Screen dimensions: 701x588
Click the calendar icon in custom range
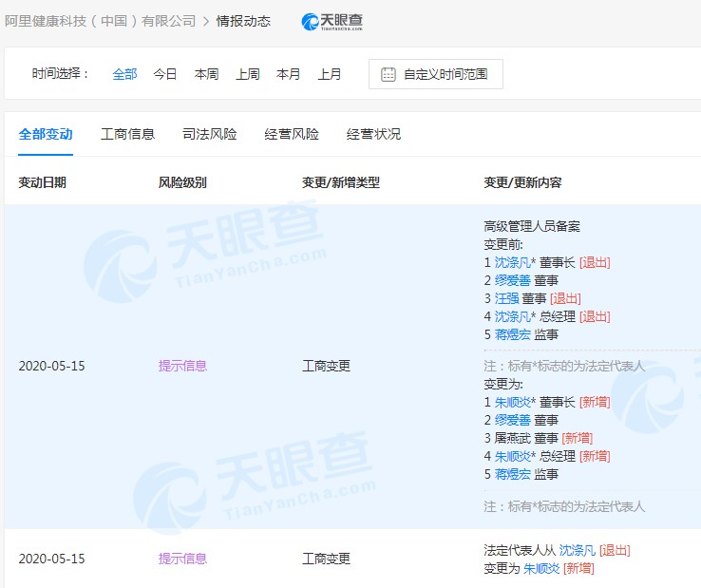pyautogui.click(x=388, y=74)
